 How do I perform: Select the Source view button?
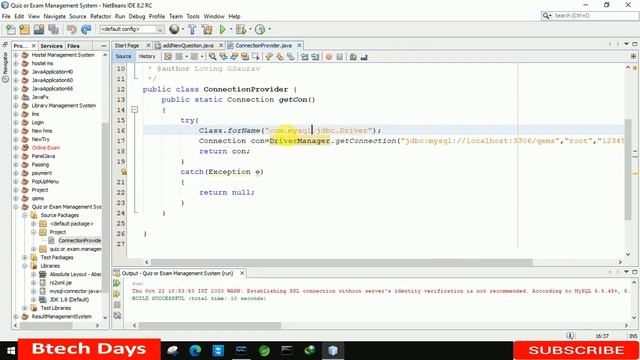point(123,57)
